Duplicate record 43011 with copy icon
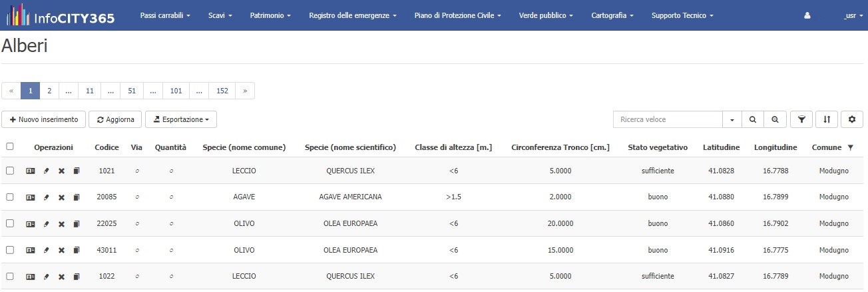This screenshot has height=292, width=868. pyautogui.click(x=76, y=250)
